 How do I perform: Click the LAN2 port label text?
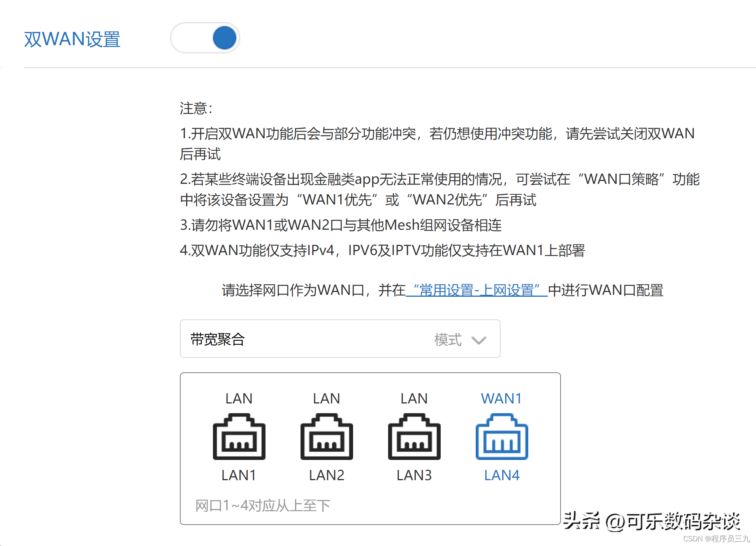tap(327, 475)
